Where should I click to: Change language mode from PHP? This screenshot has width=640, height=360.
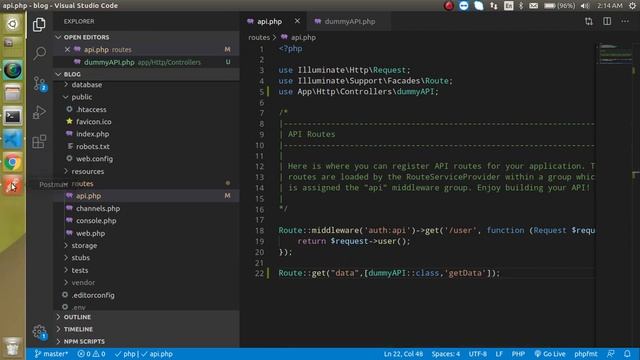(x=518, y=354)
